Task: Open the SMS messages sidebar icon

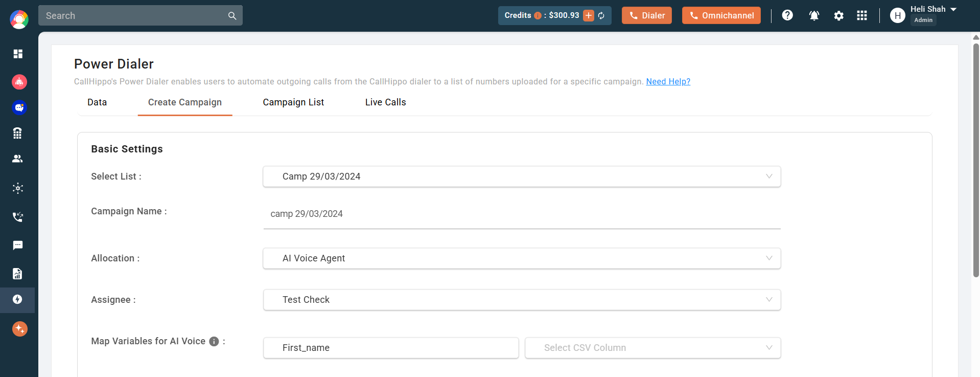Action: pos(18,245)
